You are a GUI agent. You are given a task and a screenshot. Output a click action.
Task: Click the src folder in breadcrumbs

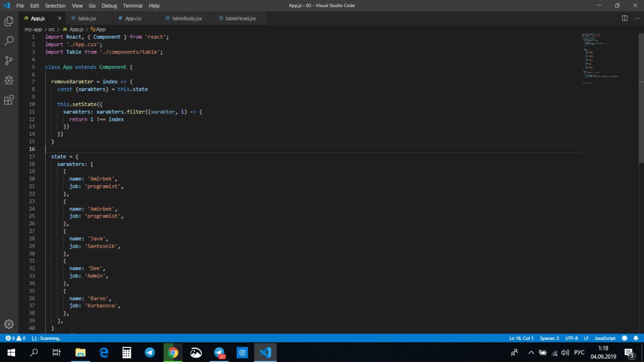(51, 29)
